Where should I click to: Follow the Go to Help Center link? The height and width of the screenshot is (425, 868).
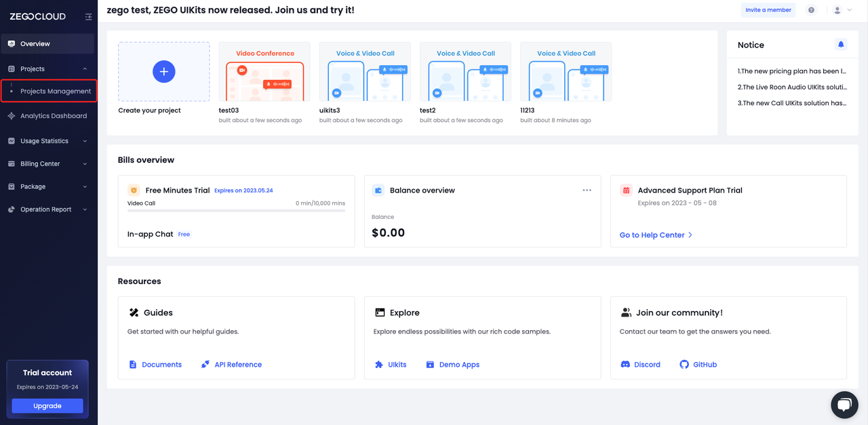click(x=656, y=235)
